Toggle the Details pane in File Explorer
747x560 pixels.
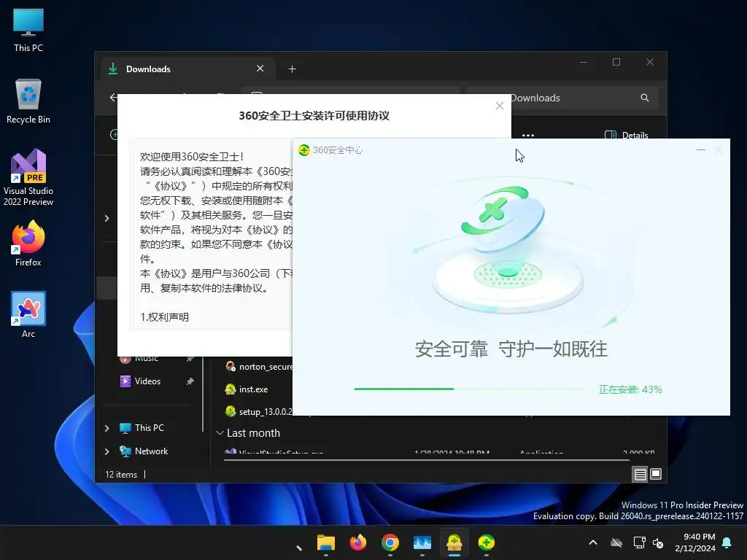point(626,135)
